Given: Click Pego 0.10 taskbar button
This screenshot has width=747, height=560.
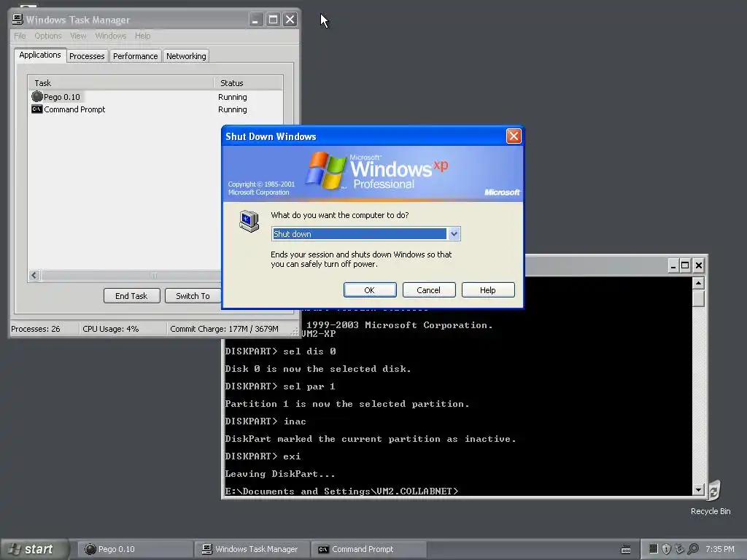Looking at the screenshot, I should 135,549.
